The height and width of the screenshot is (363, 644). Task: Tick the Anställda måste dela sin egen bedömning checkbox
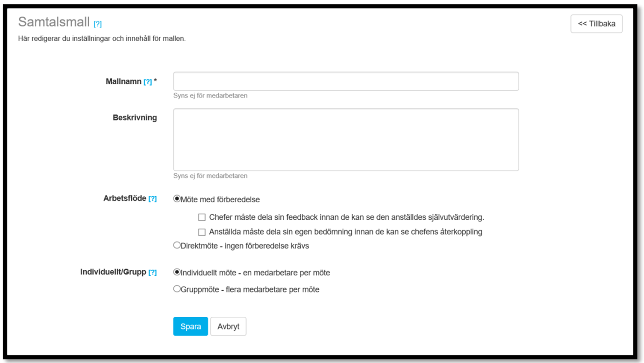pyautogui.click(x=202, y=232)
